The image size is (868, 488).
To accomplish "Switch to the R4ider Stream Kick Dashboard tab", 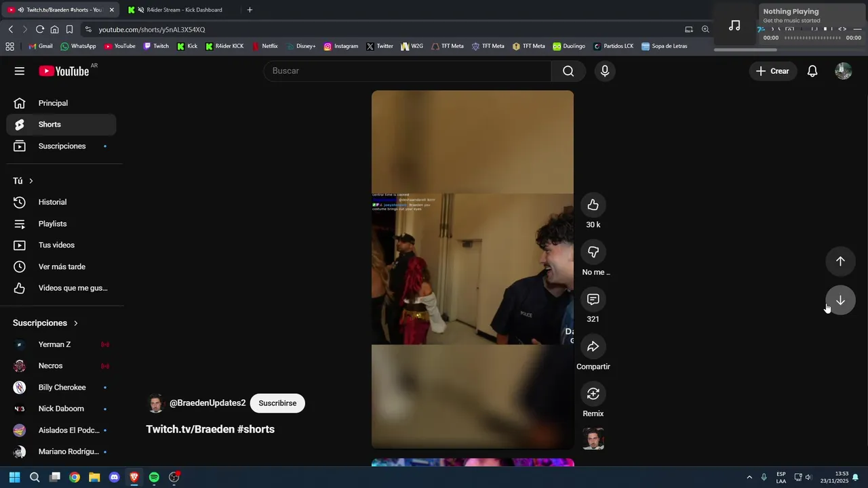I will pos(182,10).
